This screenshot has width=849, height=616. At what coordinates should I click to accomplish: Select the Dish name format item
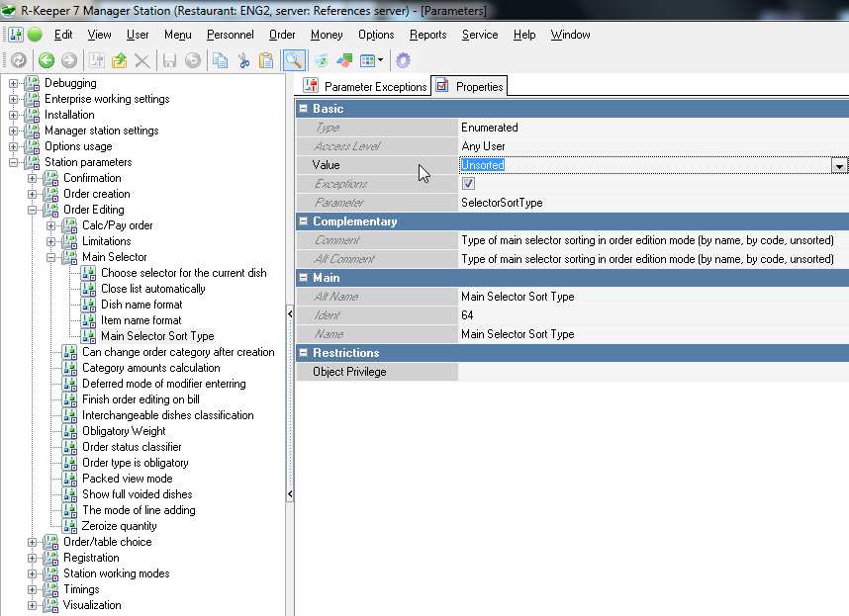(x=141, y=305)
